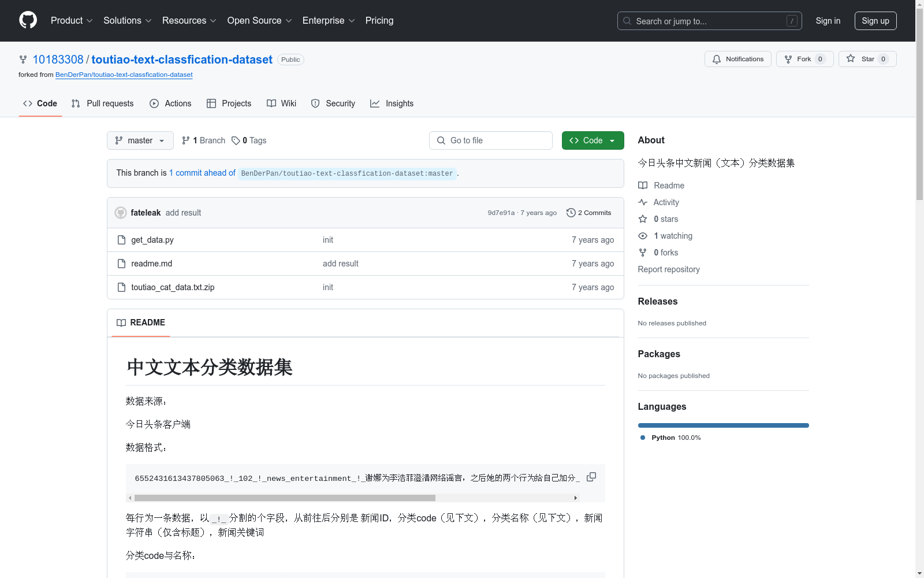This screenshot has height=578, width=924.
Task: Click the Python language bar
Action: pyautogui.click(x=724, y=425)
